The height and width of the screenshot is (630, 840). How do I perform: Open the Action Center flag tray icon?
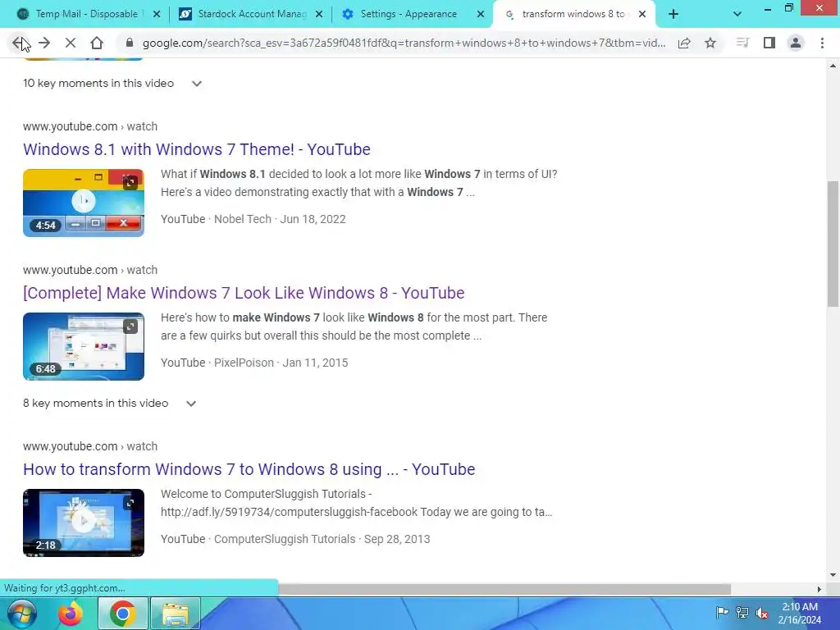coord(722,613)
